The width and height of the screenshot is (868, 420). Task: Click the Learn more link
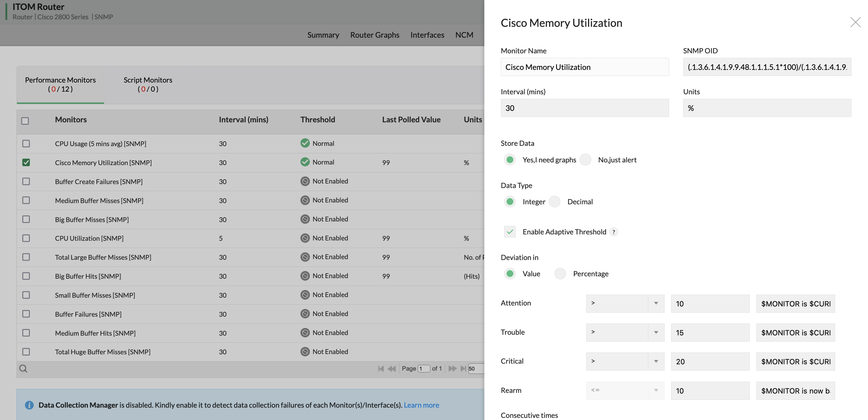tap(421, 405)
